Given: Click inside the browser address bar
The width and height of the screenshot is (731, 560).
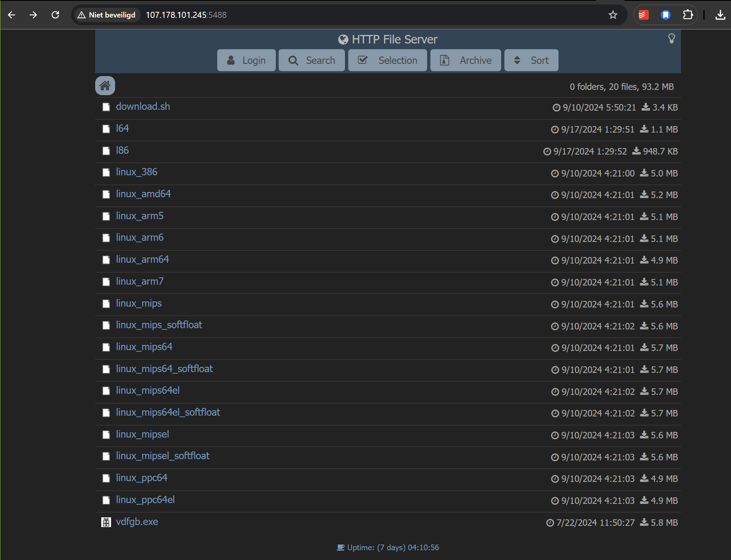Looking at the screenshot, I should [325, 15].
